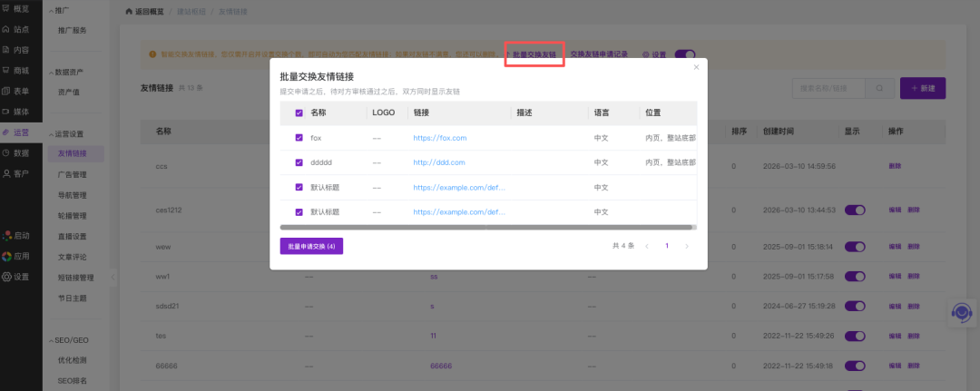Uncheck the checkbox for the fox row
The height and width of the screenshot is (391, 980).
pyautogui.click(x=299, y=138)
